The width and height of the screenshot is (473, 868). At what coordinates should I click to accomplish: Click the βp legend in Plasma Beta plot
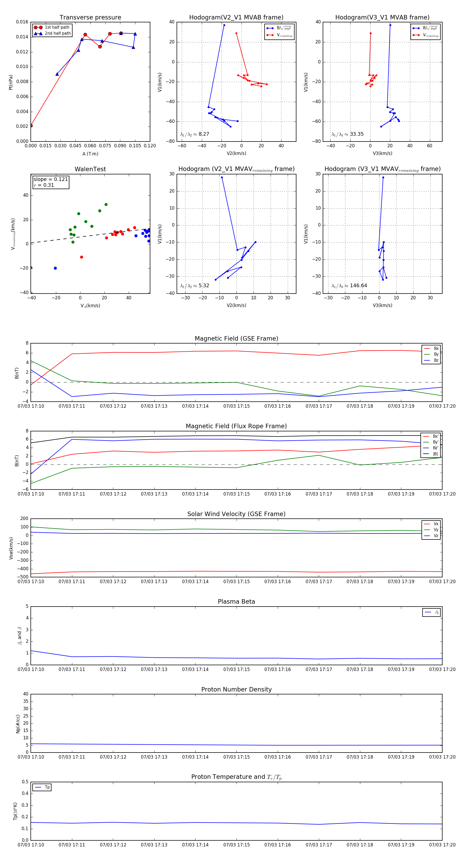click(431, 613)
